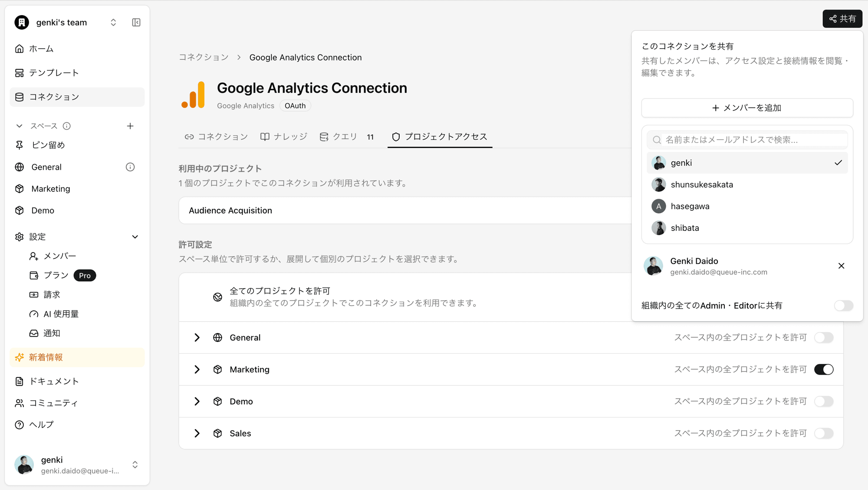Add a new space with plus icon
The image size is (868, 490).
[130, 126]
